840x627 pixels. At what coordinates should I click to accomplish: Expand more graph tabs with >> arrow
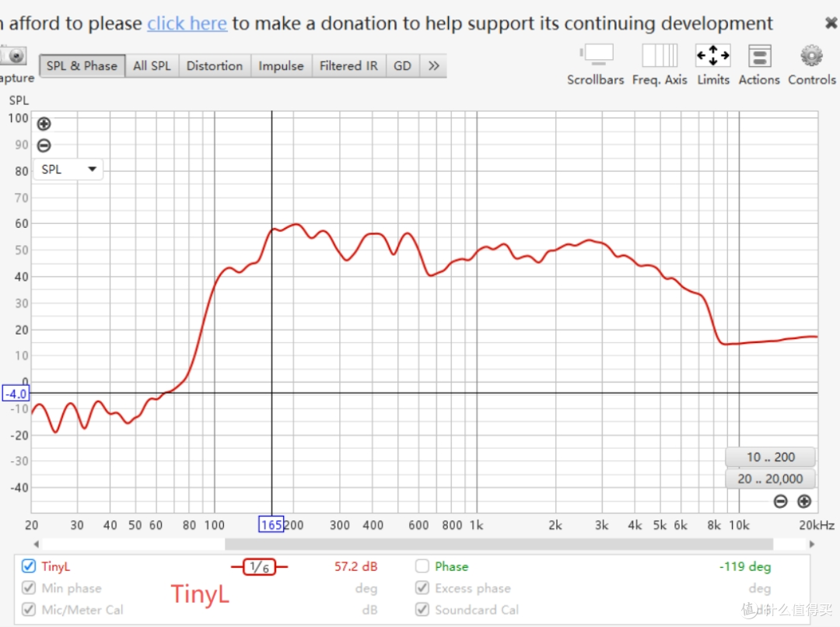[433, 66]
